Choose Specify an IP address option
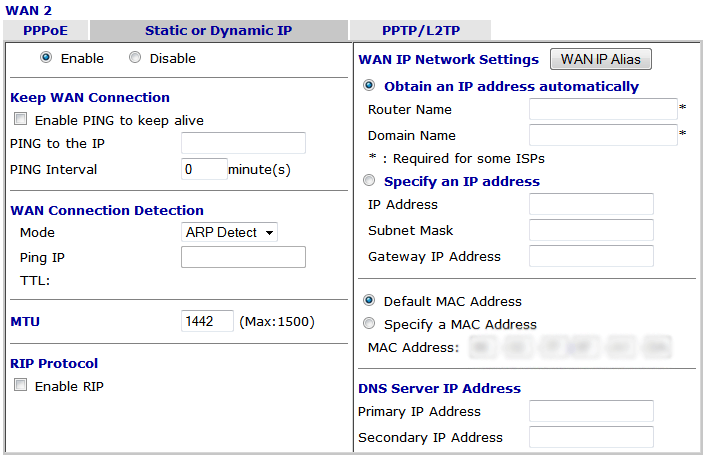 pyautogui.click(x=370, y=181)
